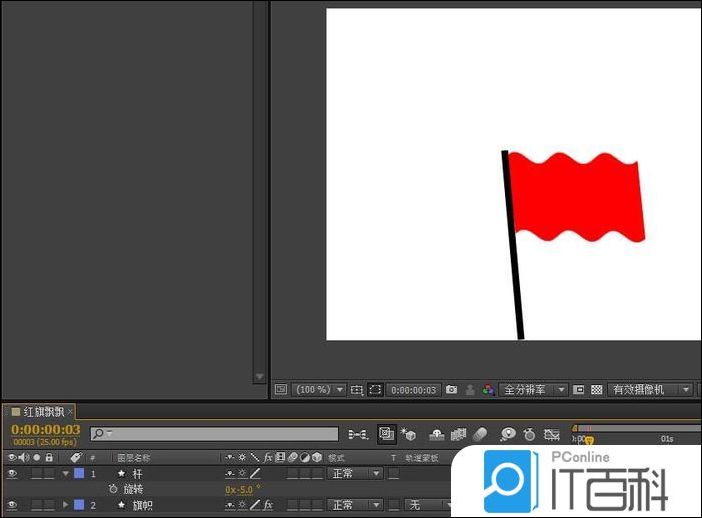The image size is (702, 518).
Task: Hide layer 2 using its eye toggle
Action: point(12,505)
